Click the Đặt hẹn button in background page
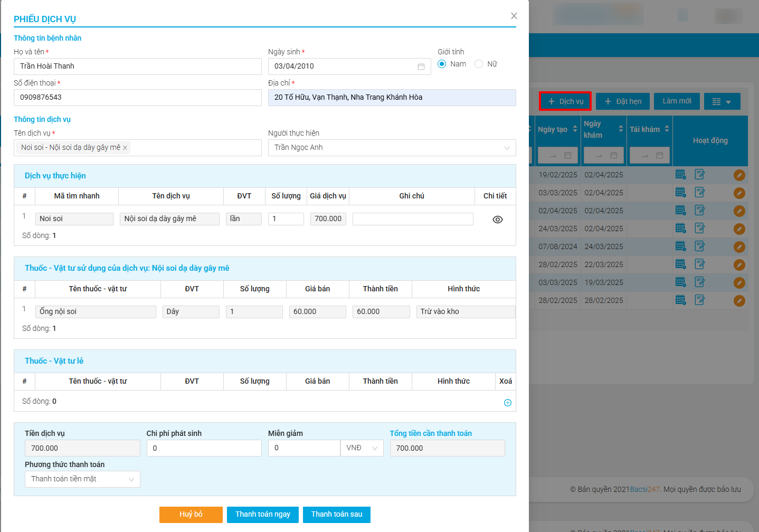This screenshot has width=759, height=532. [623, 101]
